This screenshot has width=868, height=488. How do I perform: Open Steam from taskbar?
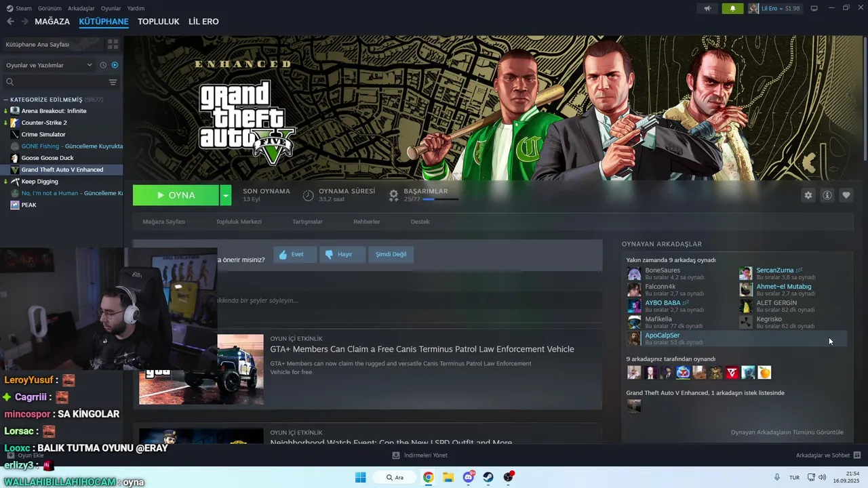click(488, 477)
